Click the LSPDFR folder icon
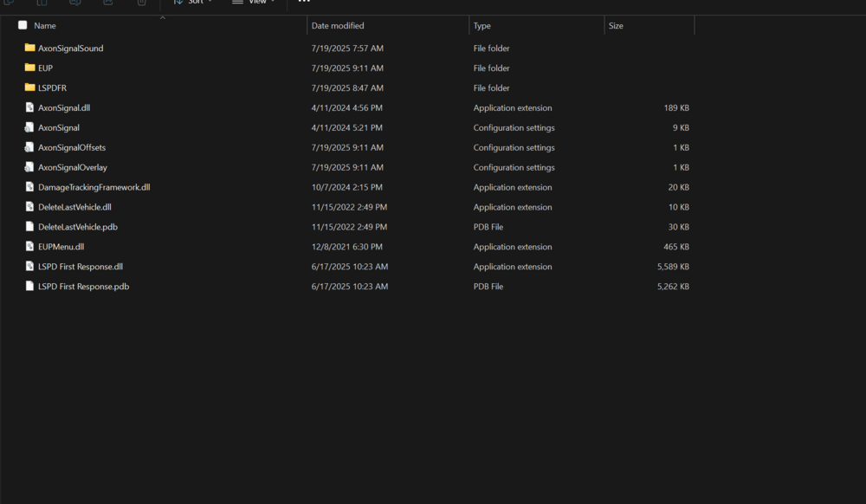The image size is (866, 504). point(29,87)
